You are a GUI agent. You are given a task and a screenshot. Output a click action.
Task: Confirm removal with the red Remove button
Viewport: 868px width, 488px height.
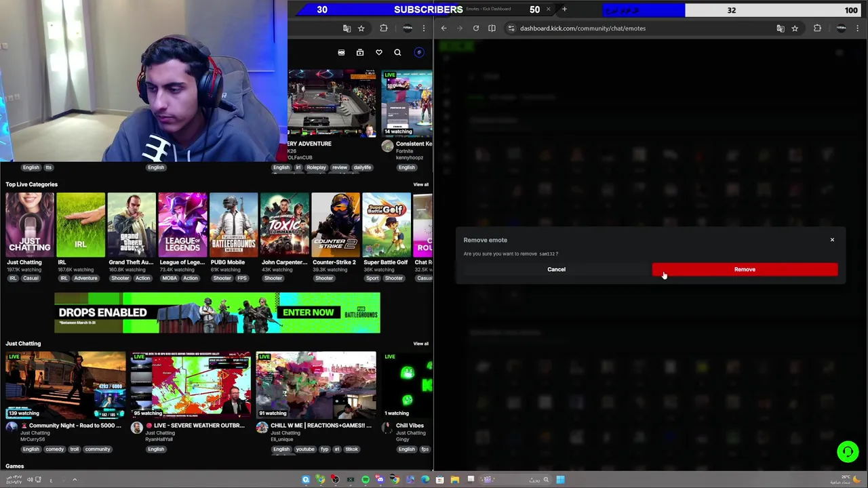[745, 269]
